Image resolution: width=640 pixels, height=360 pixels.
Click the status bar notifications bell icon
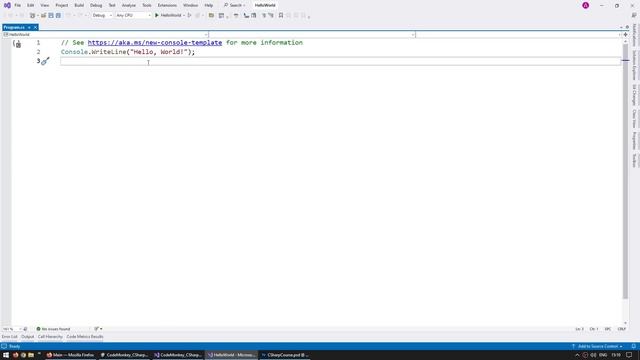click(x=633, y=346)
